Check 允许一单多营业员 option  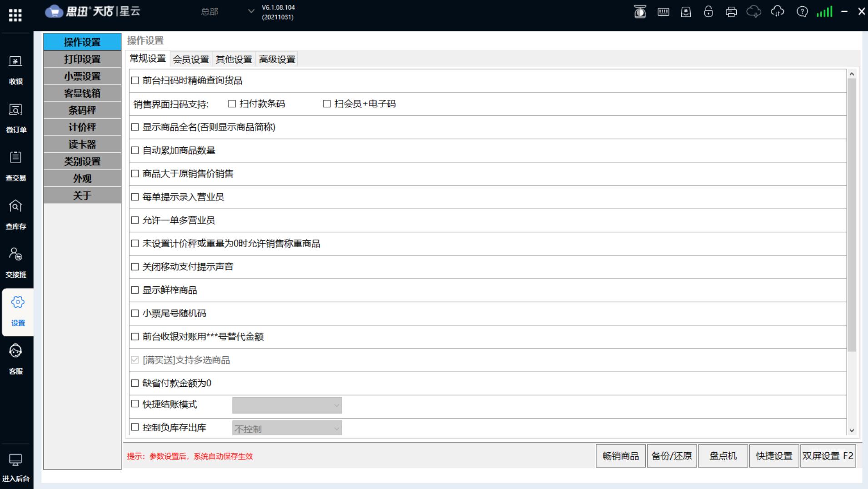tap(135, 220)
